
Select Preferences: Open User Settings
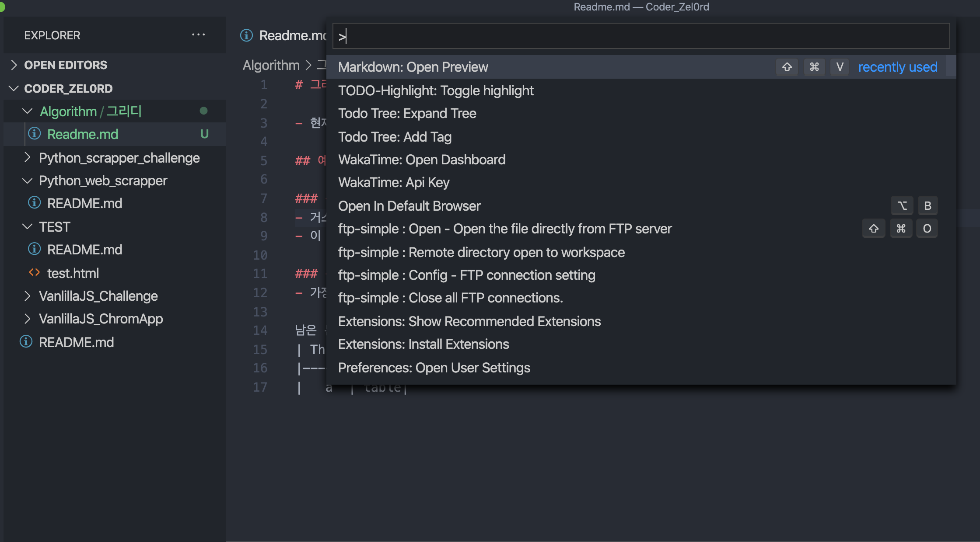[x=434, y=368]
